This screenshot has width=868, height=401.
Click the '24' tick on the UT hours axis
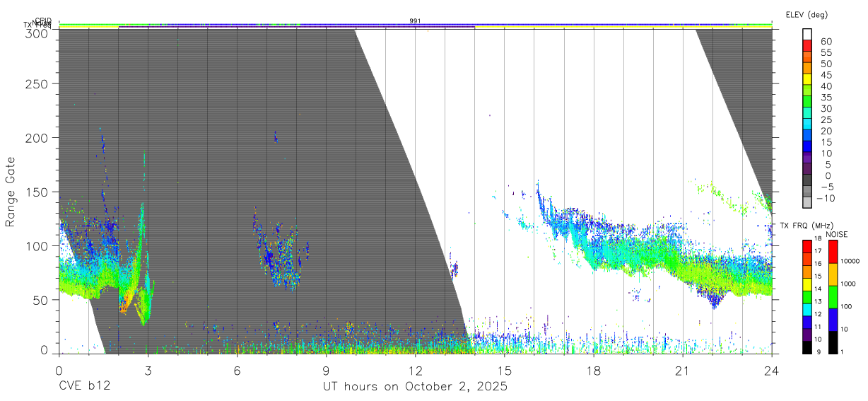pyautogui.click(x=772, y=371)
